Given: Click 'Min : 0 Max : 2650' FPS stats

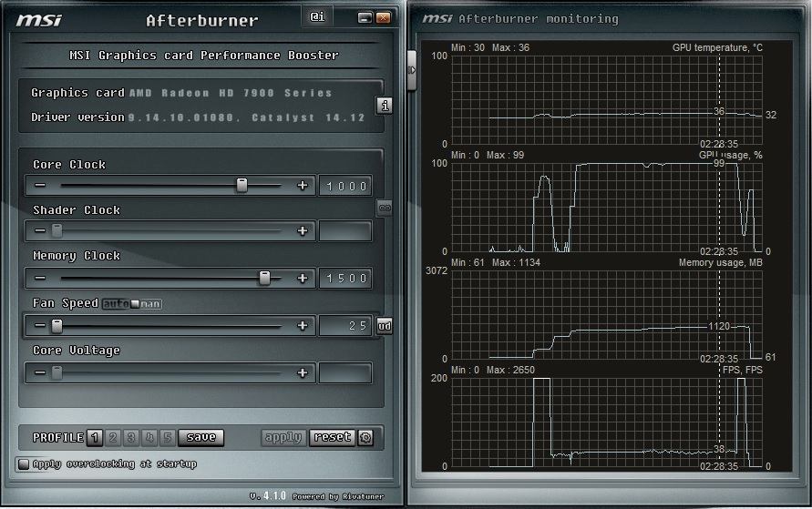Looking at the screenshot, I should pos(493,370).
